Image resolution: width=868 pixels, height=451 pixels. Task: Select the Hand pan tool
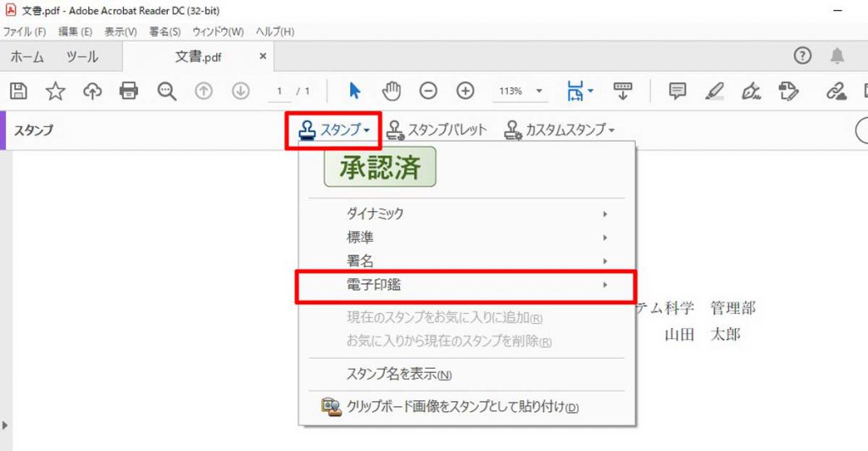click(392, 91)
